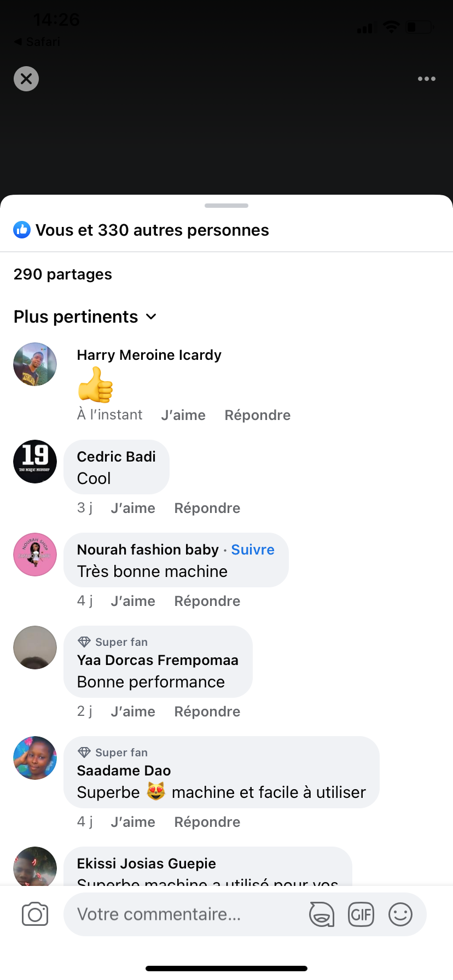
Task: Reply to Yaa Dorcas Frempomaa's comment
Action: 207,711
